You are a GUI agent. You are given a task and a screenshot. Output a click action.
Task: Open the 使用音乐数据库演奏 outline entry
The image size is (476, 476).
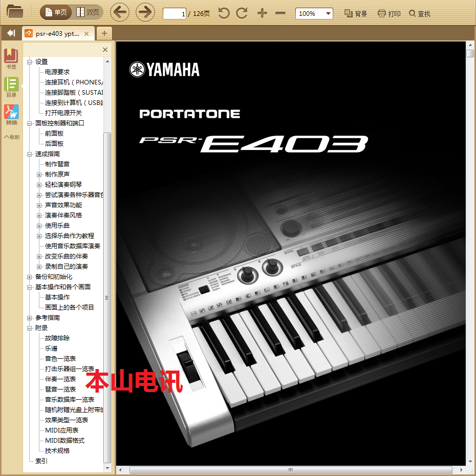coord(73,246)
